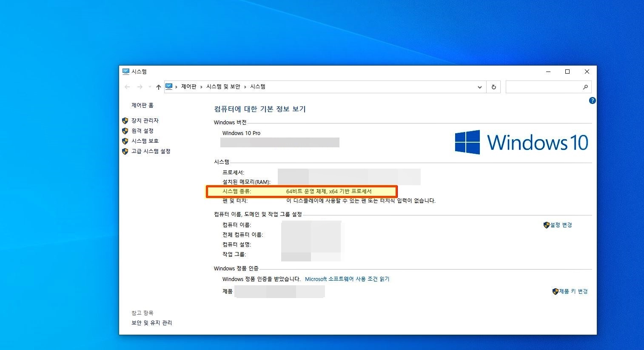Viewport: 644px width, 350px height.
Task: Click the Windows 10 logo
Action: click(521, 142)
